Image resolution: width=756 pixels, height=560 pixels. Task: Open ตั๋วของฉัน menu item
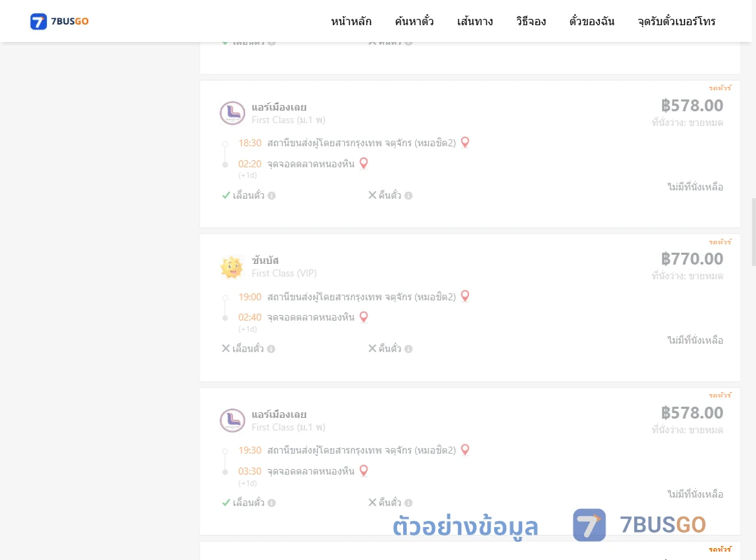(x=591, y=21)
